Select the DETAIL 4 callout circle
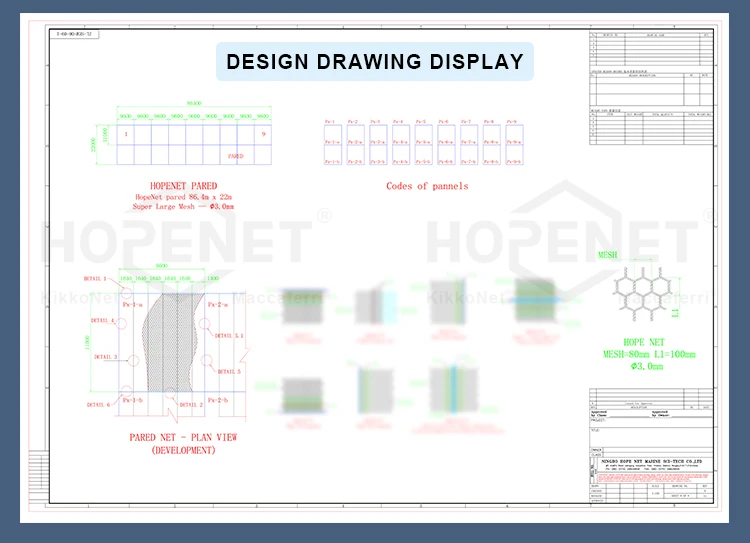Screen dimensions: 750x543 point(123,322)
